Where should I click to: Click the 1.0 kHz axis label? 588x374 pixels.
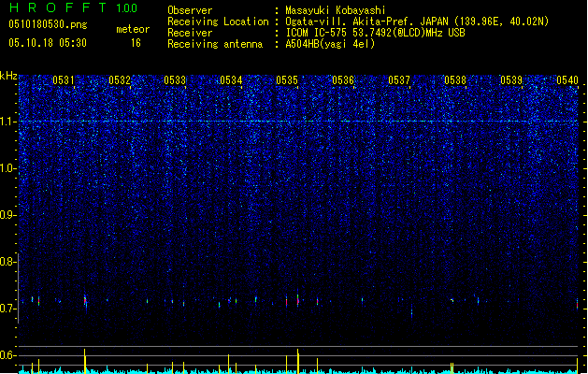click(x=8, y=168)
